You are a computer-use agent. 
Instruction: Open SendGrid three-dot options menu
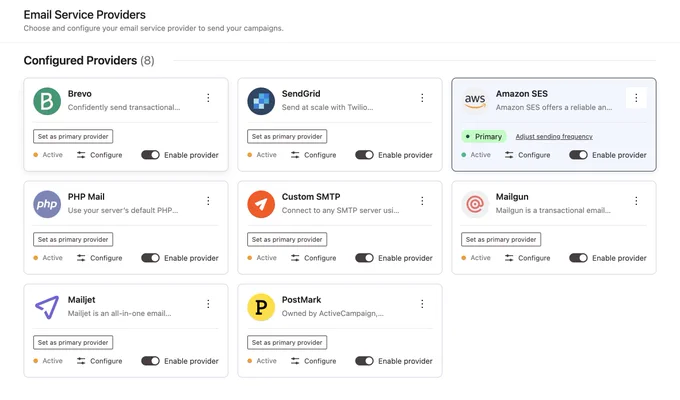coord(422,98)
